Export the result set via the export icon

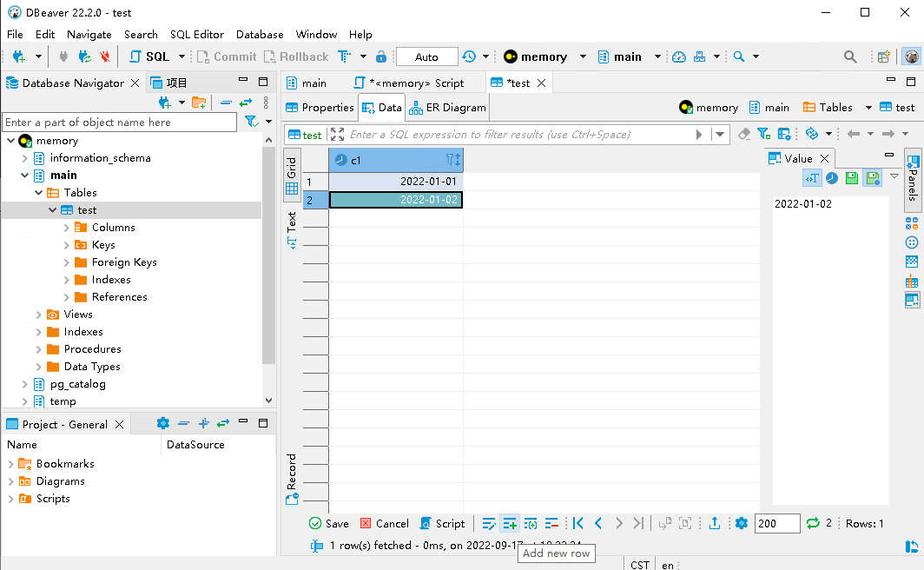tap(713, 523)
